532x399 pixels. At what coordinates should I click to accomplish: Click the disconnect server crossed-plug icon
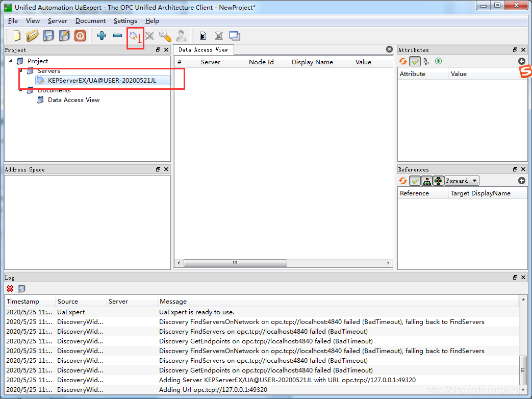click(x=149, y=36)
